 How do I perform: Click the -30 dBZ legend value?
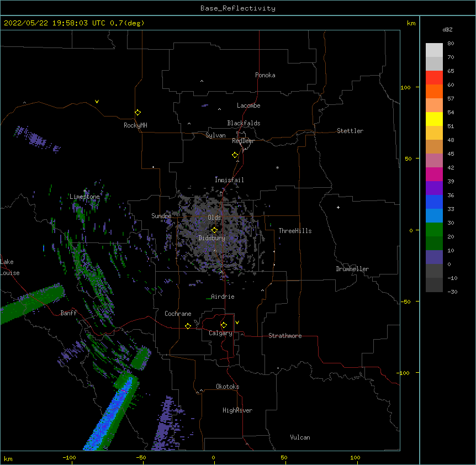(x=452, y=292)
